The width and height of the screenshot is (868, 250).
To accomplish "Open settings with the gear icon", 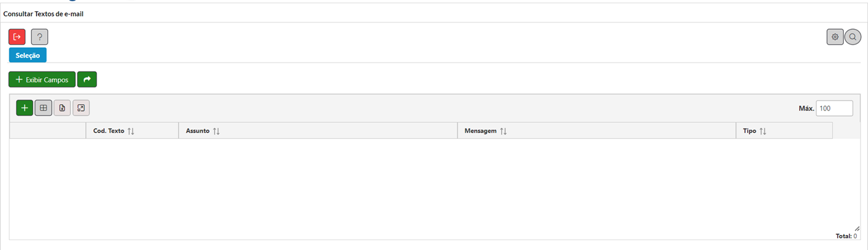I will tap(835, 37).
